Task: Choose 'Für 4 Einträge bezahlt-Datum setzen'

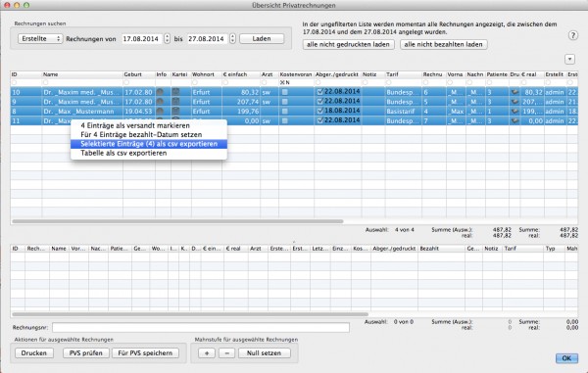Action: pos(149,134)
